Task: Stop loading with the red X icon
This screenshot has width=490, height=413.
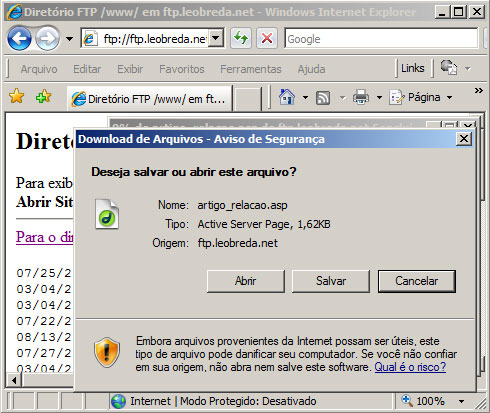Action: pos(267,38)
